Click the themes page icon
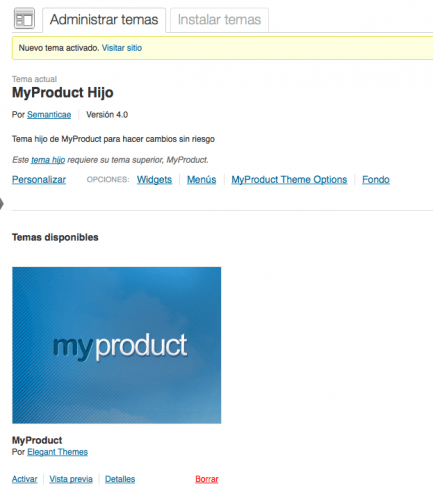Image resolution: width=433 pixels, height=500 pixels. (24, 18)
